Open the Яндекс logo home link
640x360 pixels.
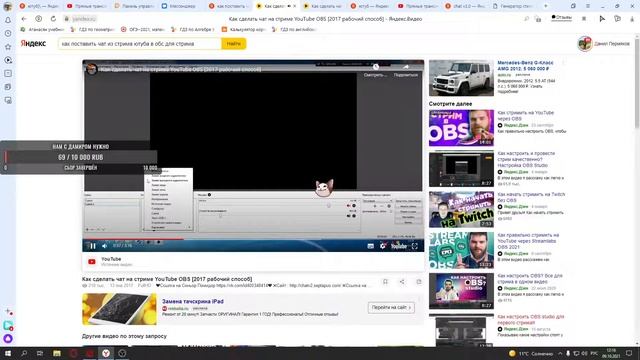[x=33, y=44]
